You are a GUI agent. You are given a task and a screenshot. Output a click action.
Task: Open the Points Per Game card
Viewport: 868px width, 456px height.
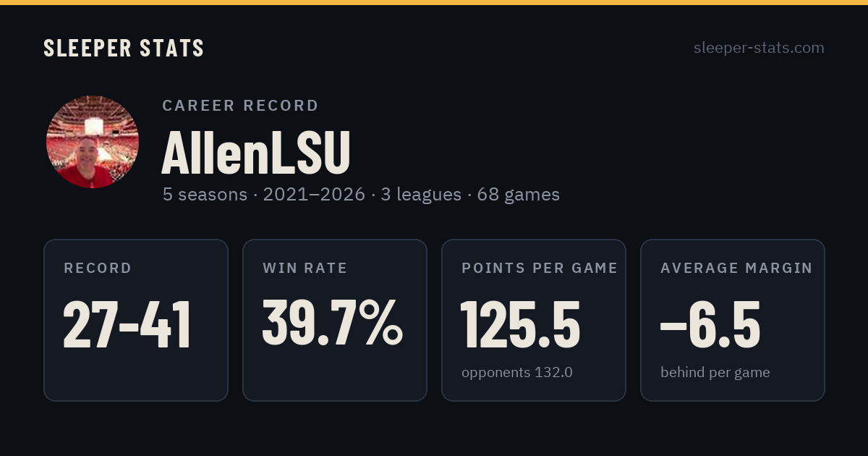point(534,320)
